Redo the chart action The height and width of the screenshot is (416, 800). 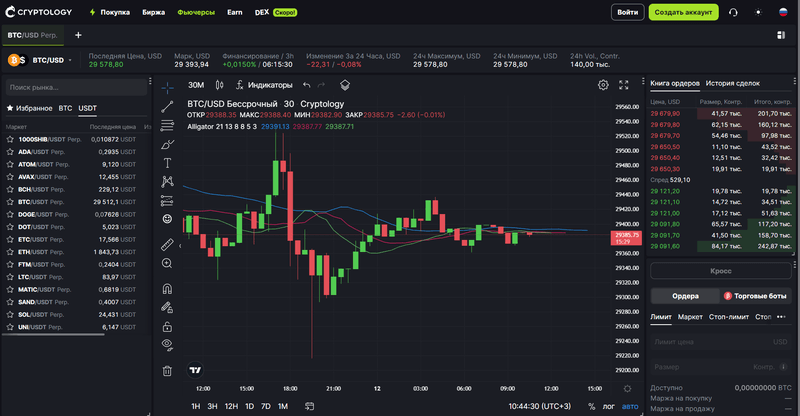(321, 85)
